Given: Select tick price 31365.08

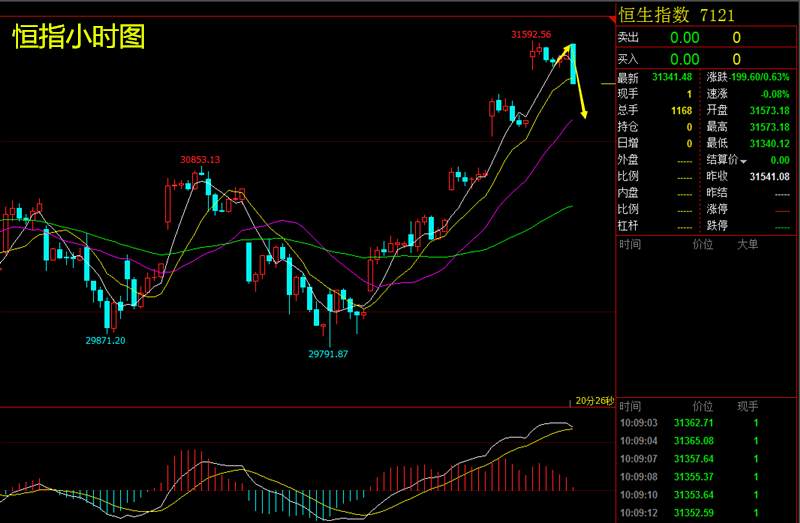Looking at the screenshot, I should [694, 441].
